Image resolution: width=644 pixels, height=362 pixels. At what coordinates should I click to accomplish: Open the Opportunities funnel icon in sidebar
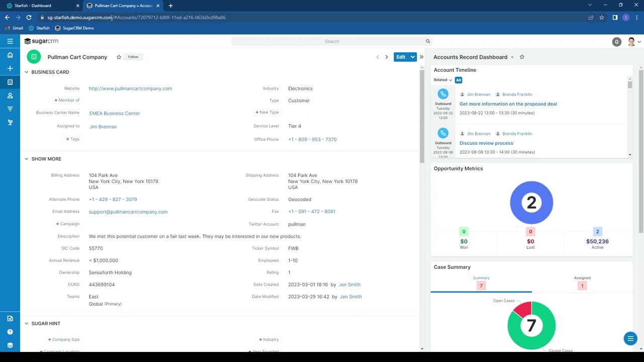10,109
